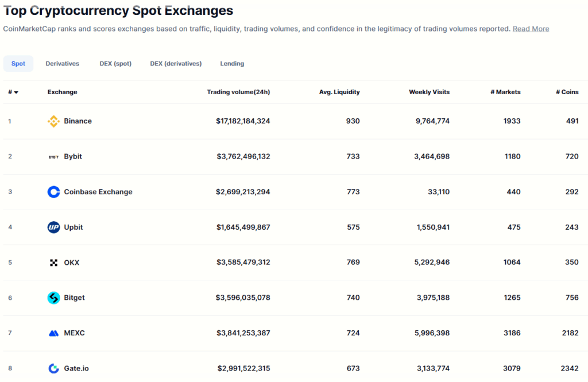Open the Binance exchange name link
This screenshot has height=382, width=588.
[78, 121]
